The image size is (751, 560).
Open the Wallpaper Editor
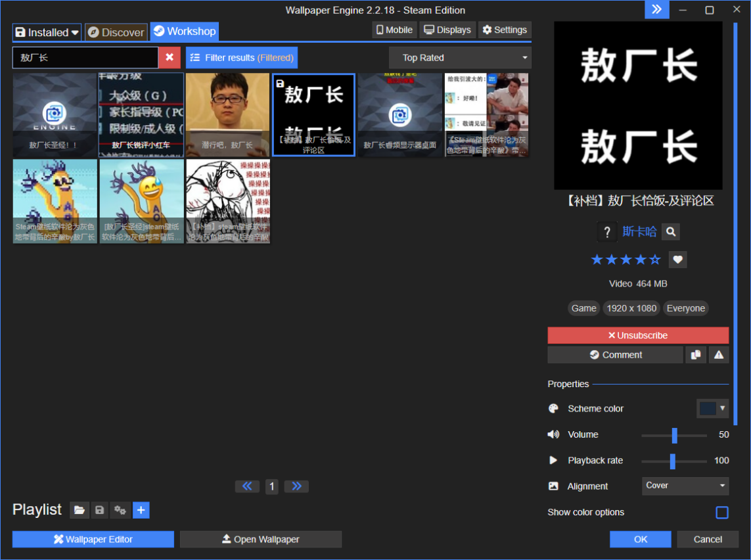click(x=93, y=540)
